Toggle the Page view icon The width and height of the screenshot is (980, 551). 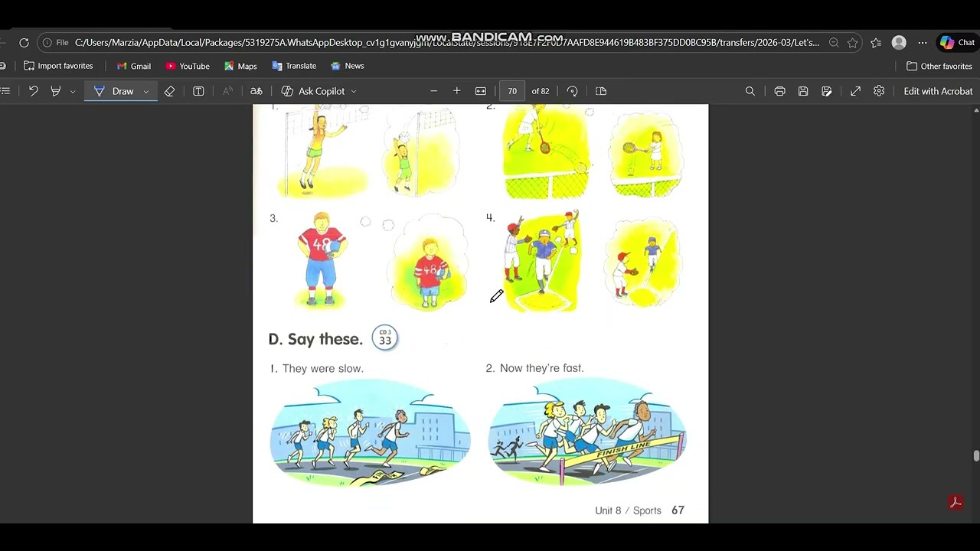coord(601,91)
